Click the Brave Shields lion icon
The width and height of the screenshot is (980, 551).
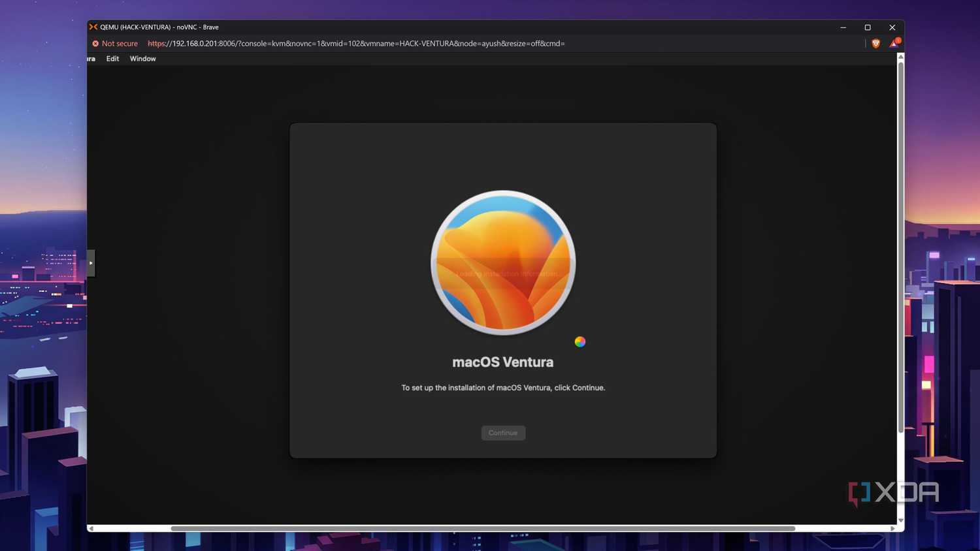point(876,44)
